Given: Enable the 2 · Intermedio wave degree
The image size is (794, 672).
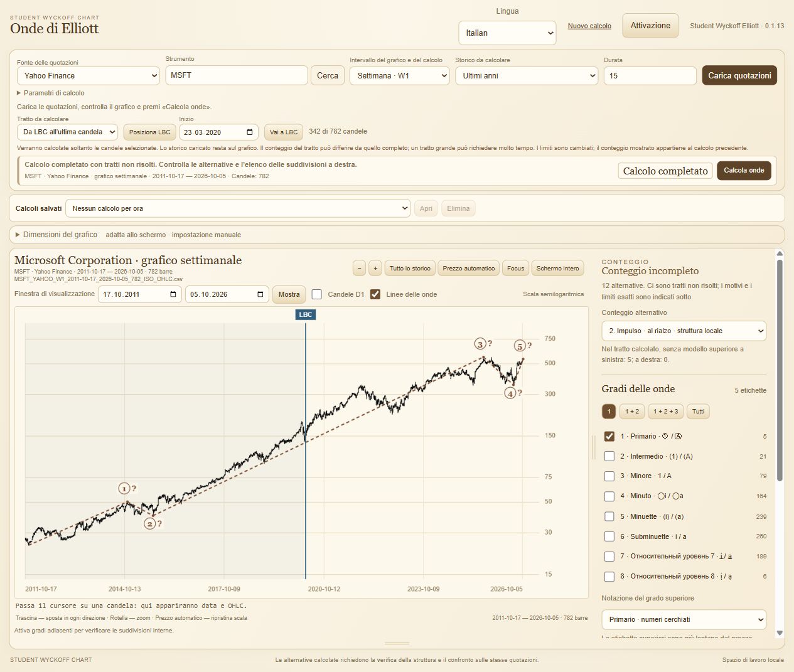Looking at the screenshot, I should (609, 456).
